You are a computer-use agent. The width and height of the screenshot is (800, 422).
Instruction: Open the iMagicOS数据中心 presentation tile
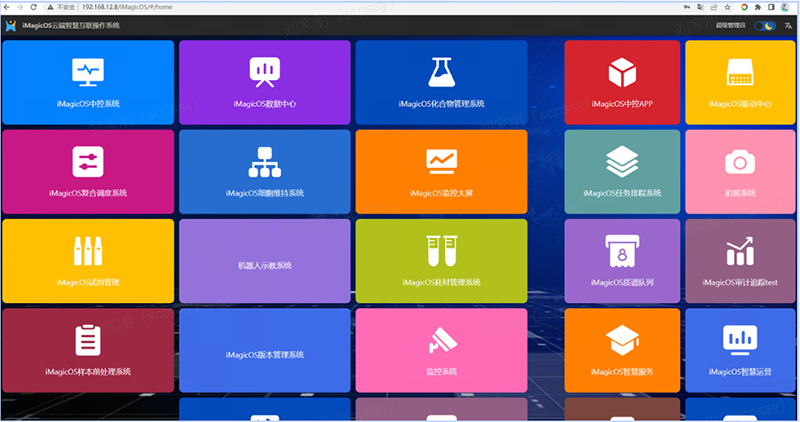click(x=265, y=82)
